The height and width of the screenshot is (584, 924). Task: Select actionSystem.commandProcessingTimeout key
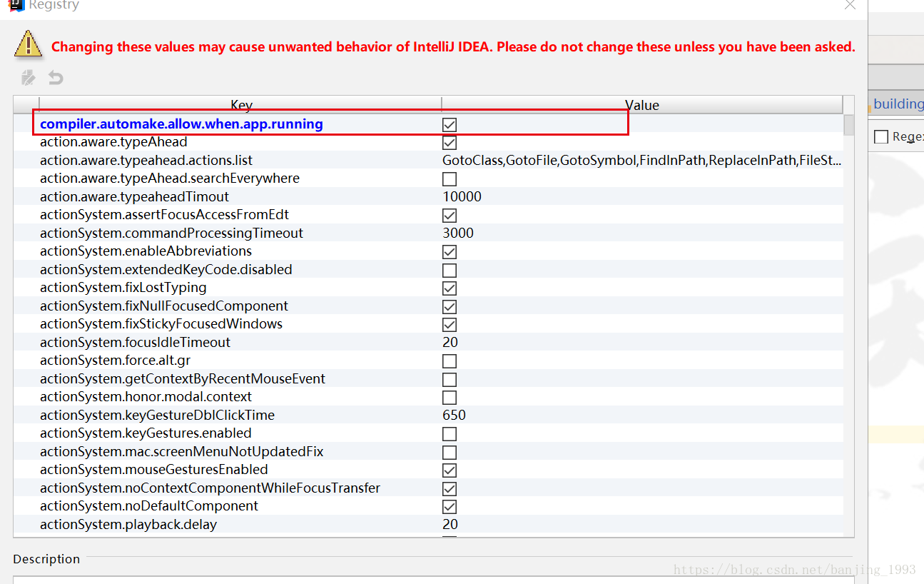click(171, 233)
